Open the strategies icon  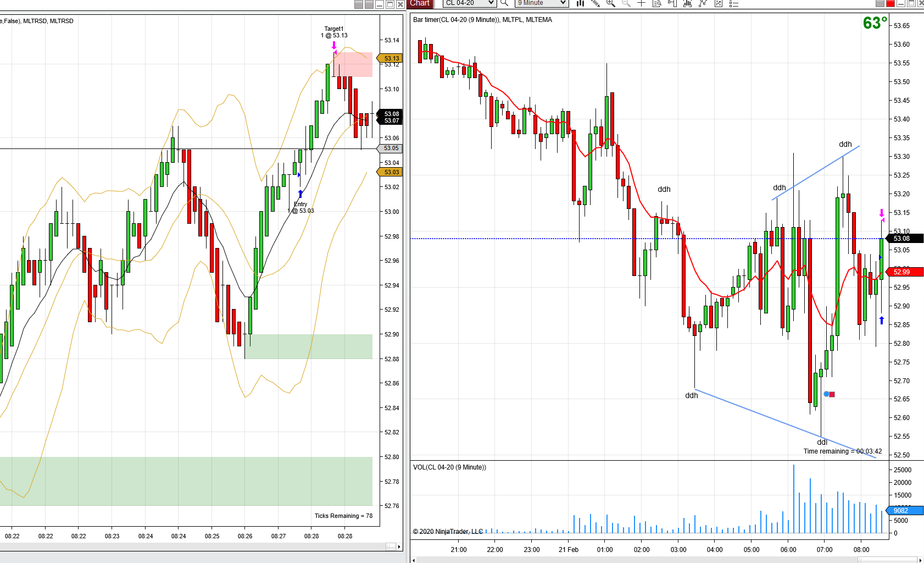coord(718,3)
